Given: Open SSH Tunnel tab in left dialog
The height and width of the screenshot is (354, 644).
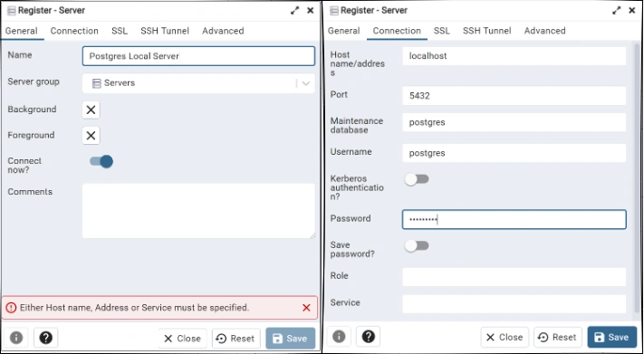Looking at the screenshot, I should [165, 31].
